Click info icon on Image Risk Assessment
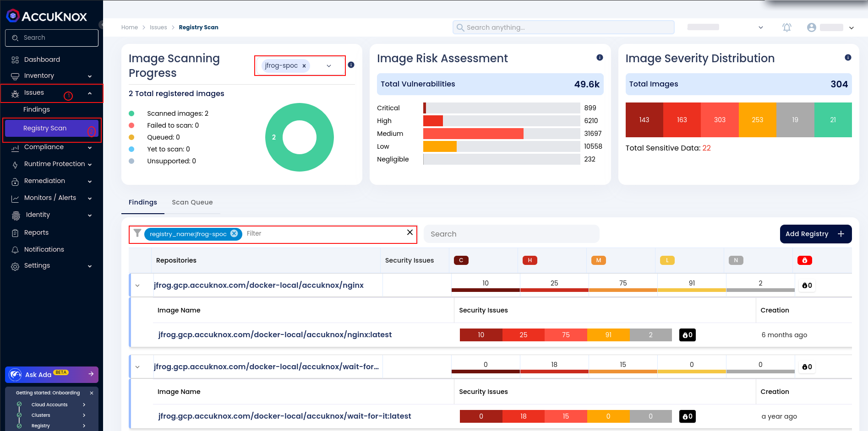Screen dimensions: 868x431 600,58
